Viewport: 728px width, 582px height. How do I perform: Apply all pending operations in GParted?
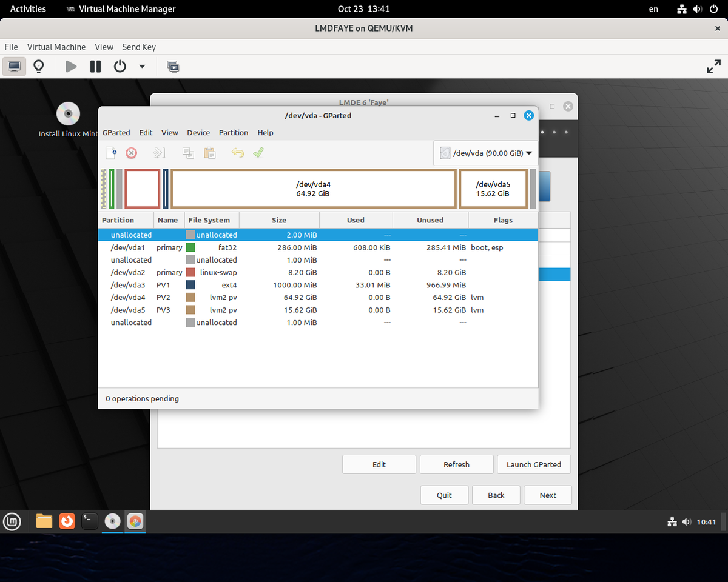258,153
